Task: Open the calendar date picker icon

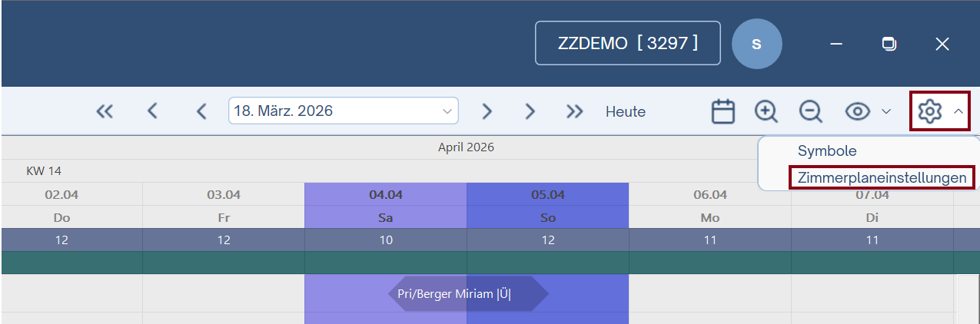Action: pos(723,111)
